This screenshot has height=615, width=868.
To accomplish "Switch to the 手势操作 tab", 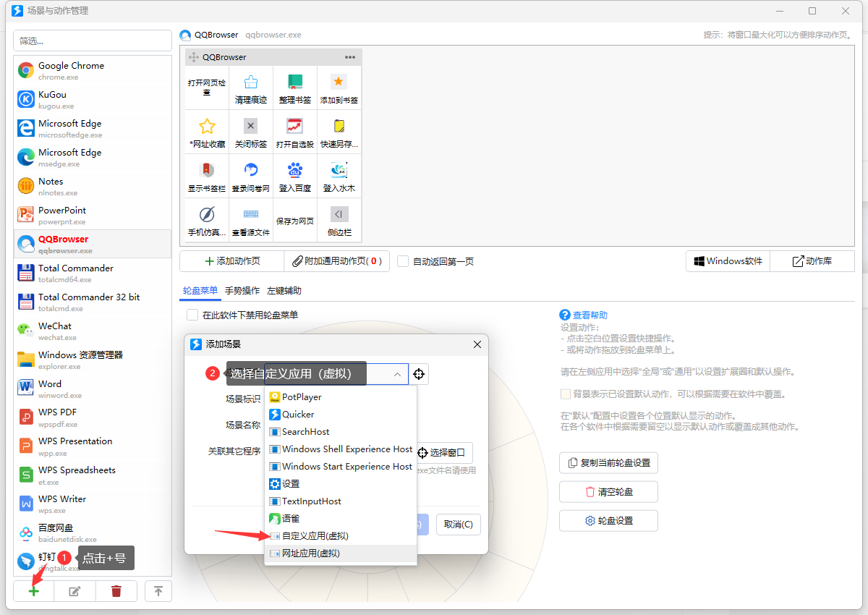I will pyautogui.click(x=242, y=290).
